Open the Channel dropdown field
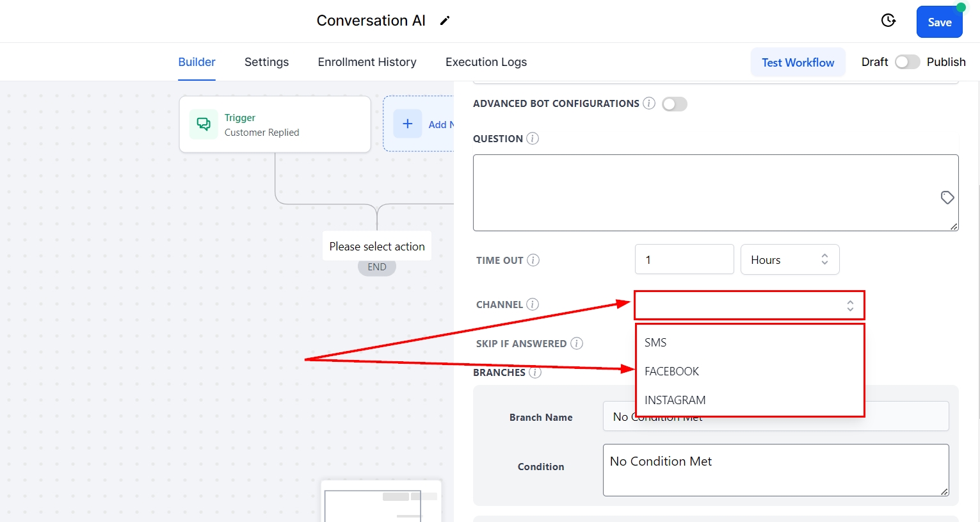Image resolution: width=980 pixels, height=522 pixels. tap(749, 306)
